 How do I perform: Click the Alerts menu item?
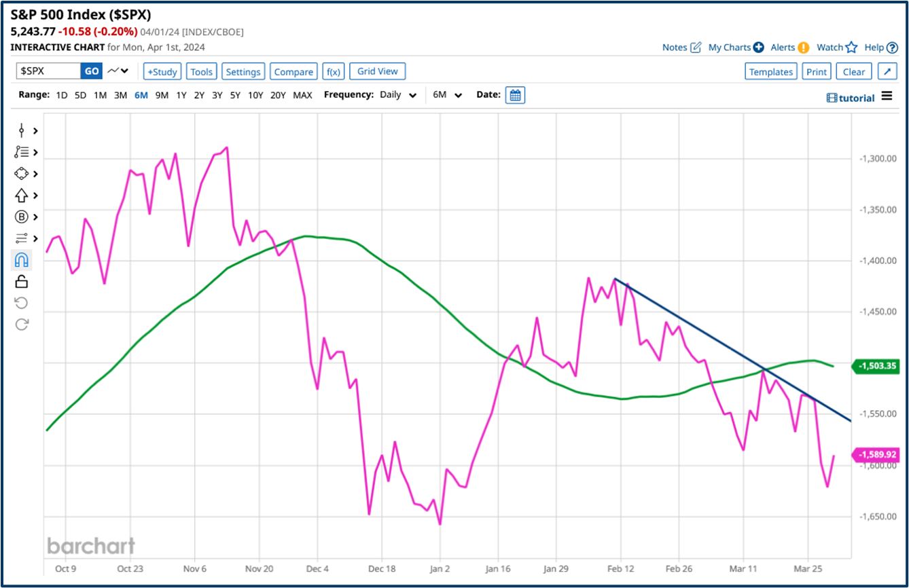click(785, 48)
